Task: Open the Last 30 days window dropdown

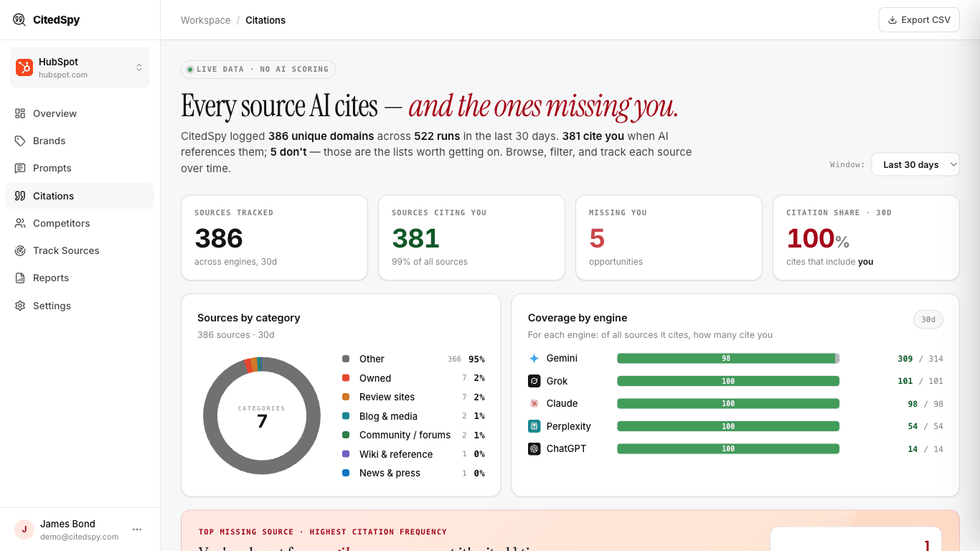Action: (915, 164)
